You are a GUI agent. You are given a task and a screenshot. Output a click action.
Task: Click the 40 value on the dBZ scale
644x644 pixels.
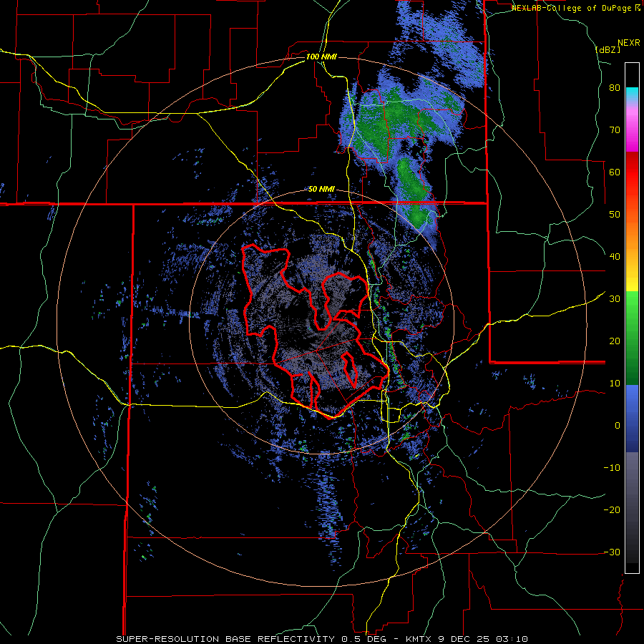click(x=615, y=257)
